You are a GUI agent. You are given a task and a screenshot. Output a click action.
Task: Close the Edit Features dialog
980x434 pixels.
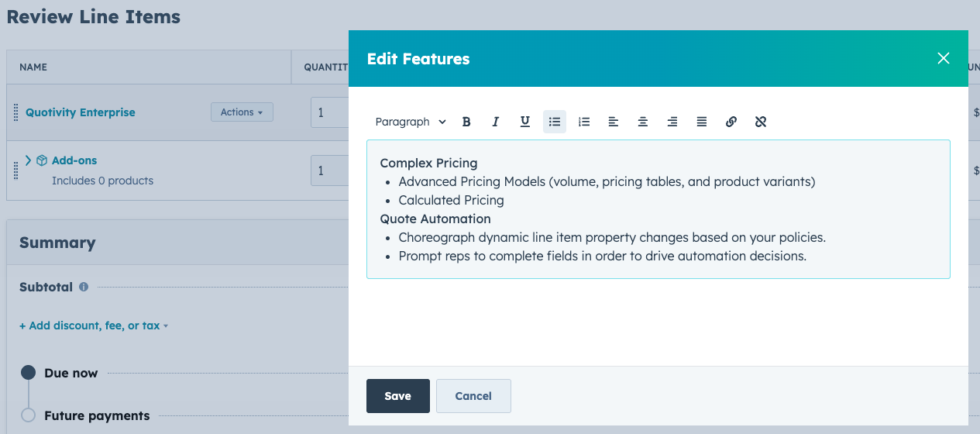click(943, 59)
